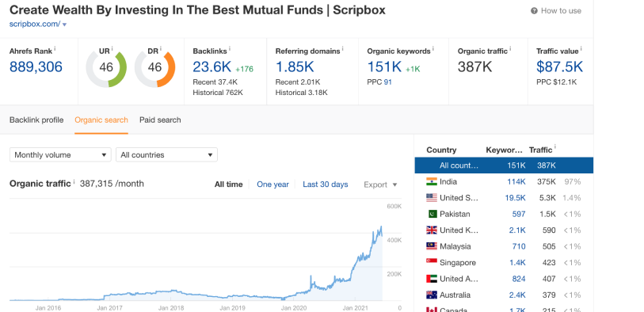The image size is (644, 312).
Task: Expand the scripbox.com URL dropdown arrow
Action: point(64,25)
